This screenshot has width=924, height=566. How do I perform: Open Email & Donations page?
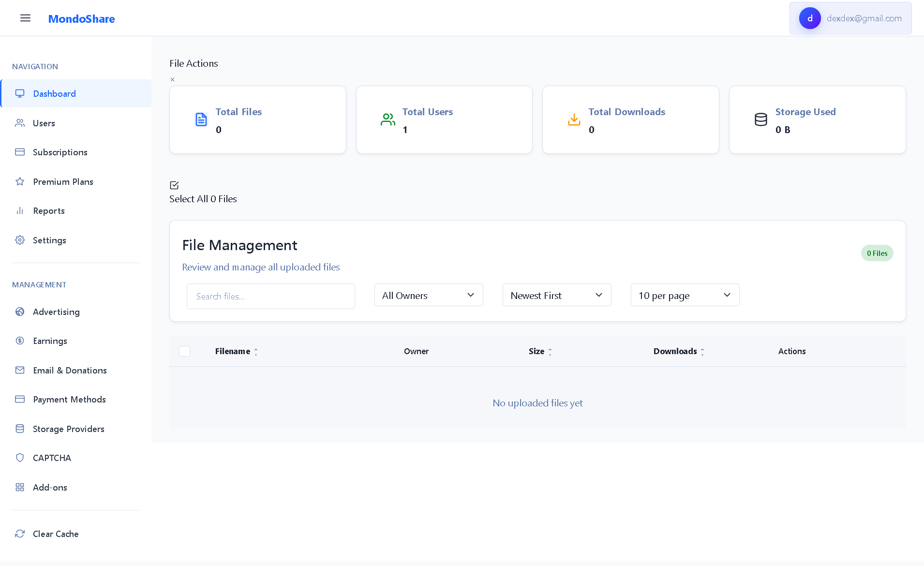[x=76, y=370]
